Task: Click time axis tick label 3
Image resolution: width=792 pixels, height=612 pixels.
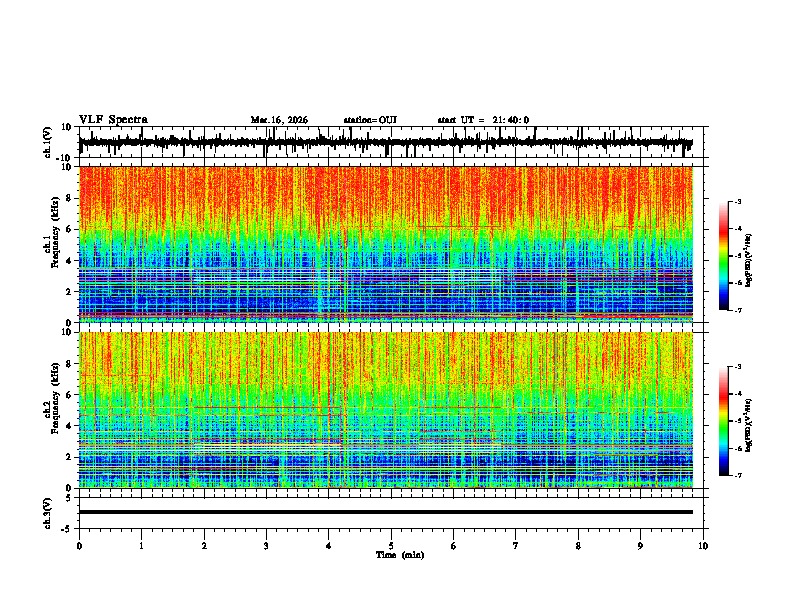Action: tap(266, 546)
